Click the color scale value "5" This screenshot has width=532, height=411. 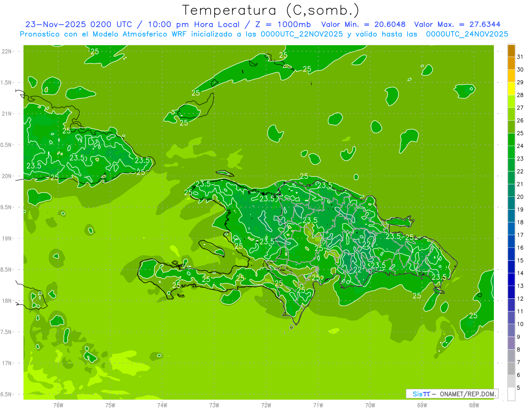click(x=519, y=388)
